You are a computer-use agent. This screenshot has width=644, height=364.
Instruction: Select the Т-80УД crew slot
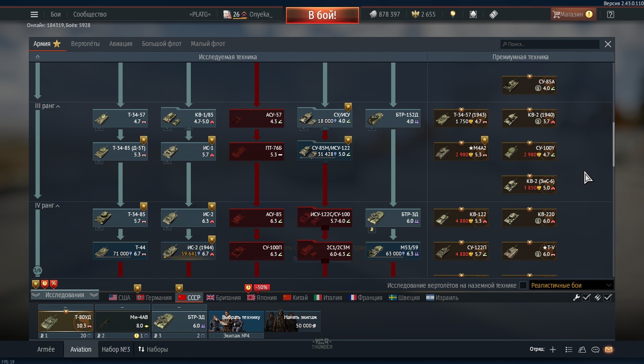65,321
